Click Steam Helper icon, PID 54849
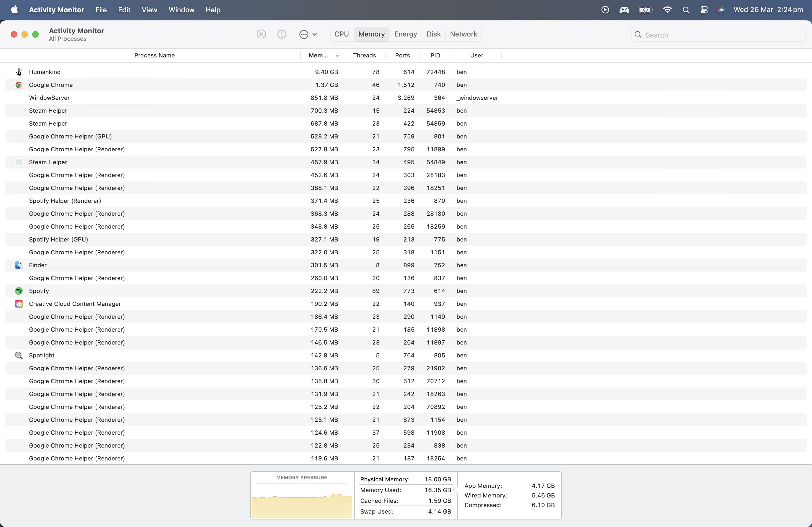This screenshot has width=812, height=527. [x=19, y=162]
